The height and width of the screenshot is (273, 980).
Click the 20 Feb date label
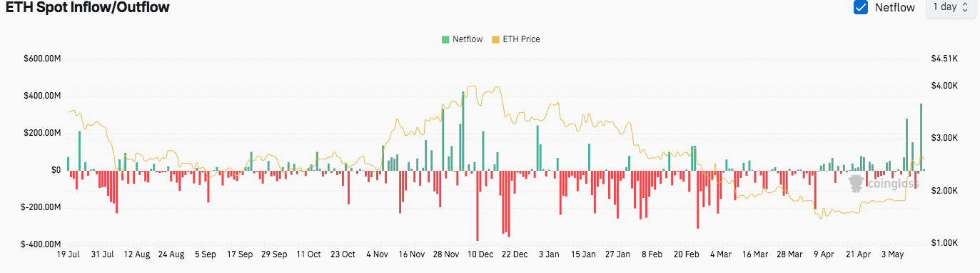[x=686, y=254]
